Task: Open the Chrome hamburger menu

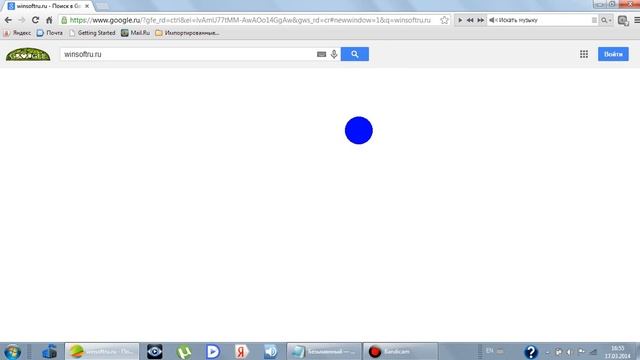Action: pos(636,20)
